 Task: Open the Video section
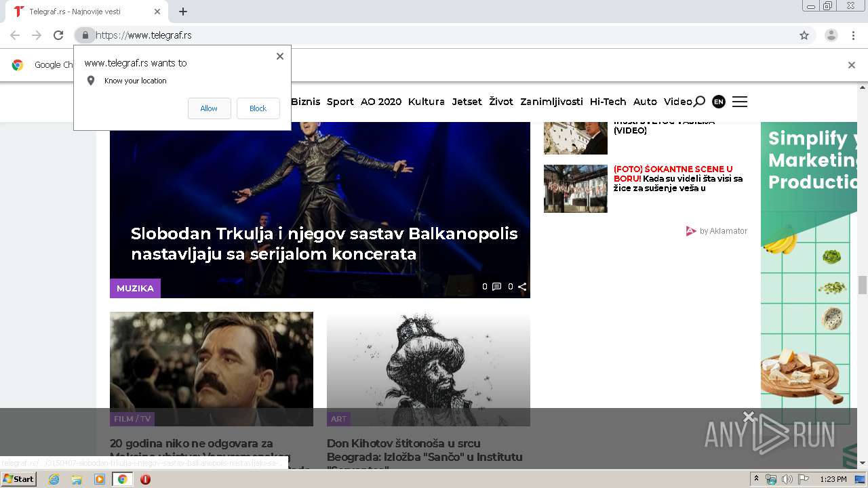pyautogui.click(x=678, y=102)
